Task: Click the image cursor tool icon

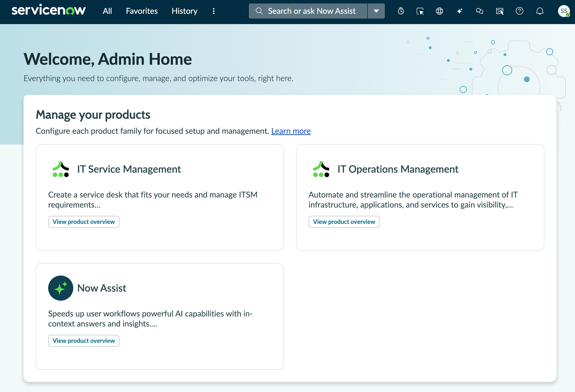Action: 499,11
